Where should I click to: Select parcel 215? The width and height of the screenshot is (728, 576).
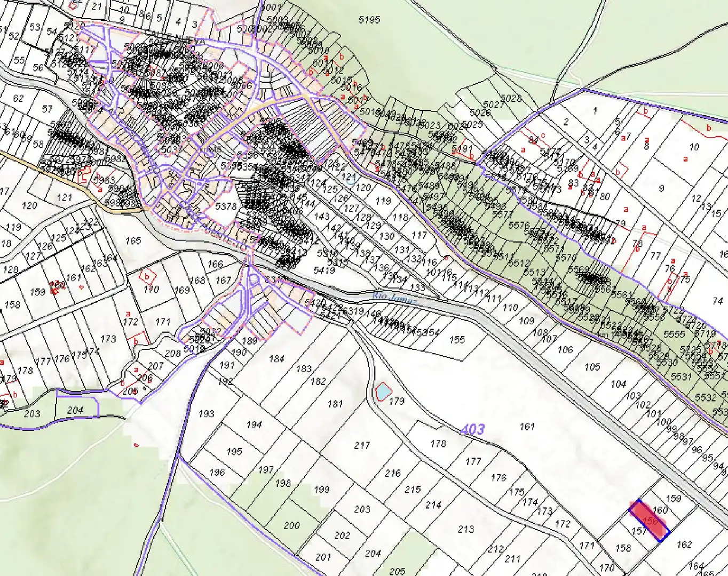coord(413,489)
